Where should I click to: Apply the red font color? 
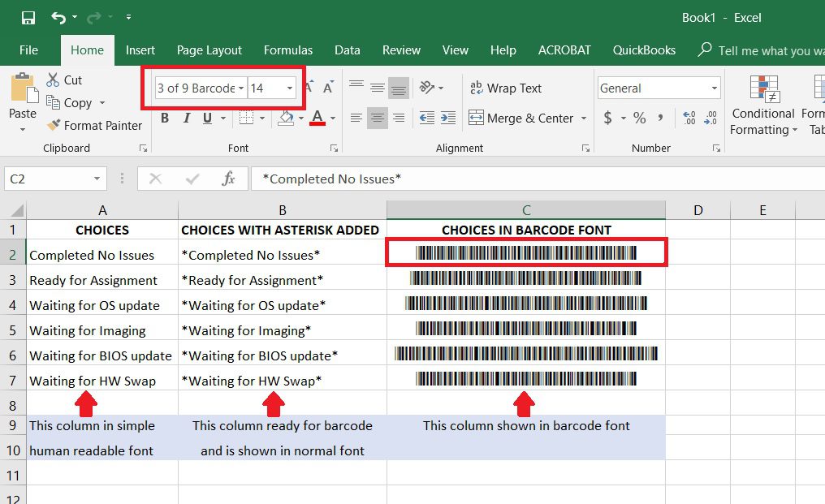tap(317, 118)
